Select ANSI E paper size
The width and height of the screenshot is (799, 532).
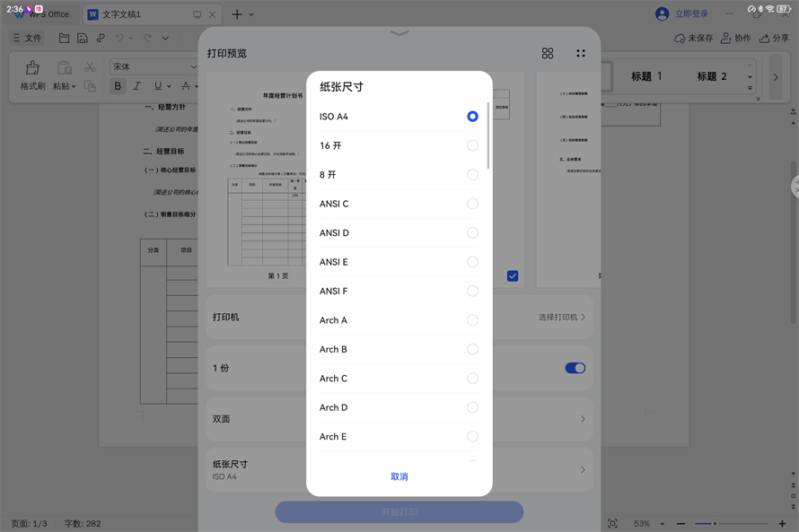[399, 262]
